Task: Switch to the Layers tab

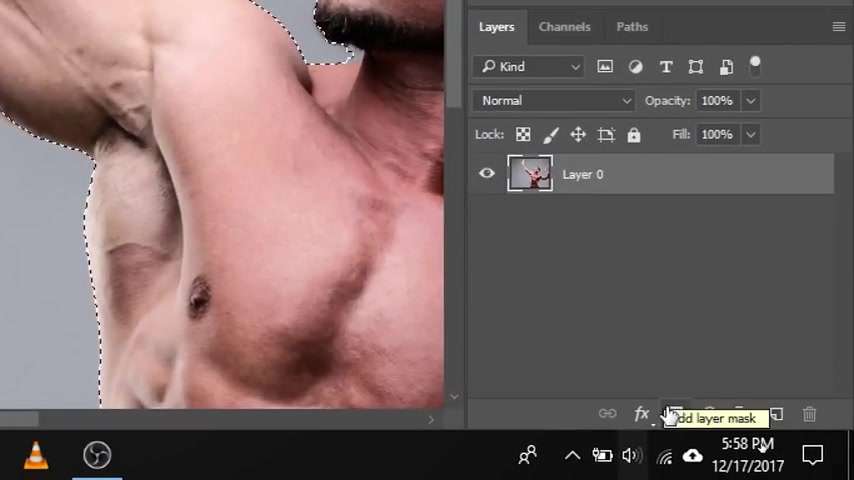Action: (x=497, y=27)
